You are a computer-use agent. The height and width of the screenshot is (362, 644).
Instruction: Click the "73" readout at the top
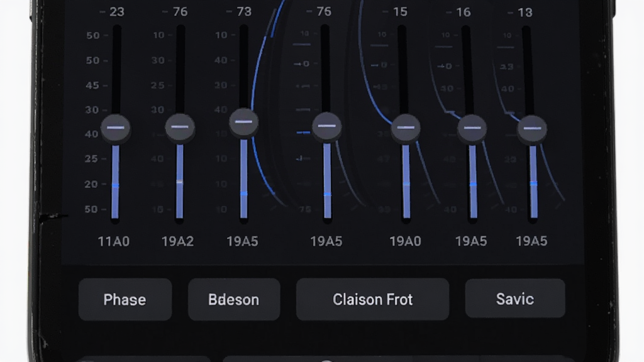pos(244,12)
